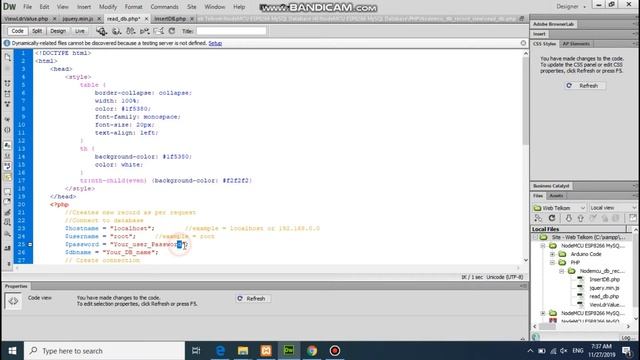Click the Files panel refresh icon
The image size is (640, 360).
552,218
